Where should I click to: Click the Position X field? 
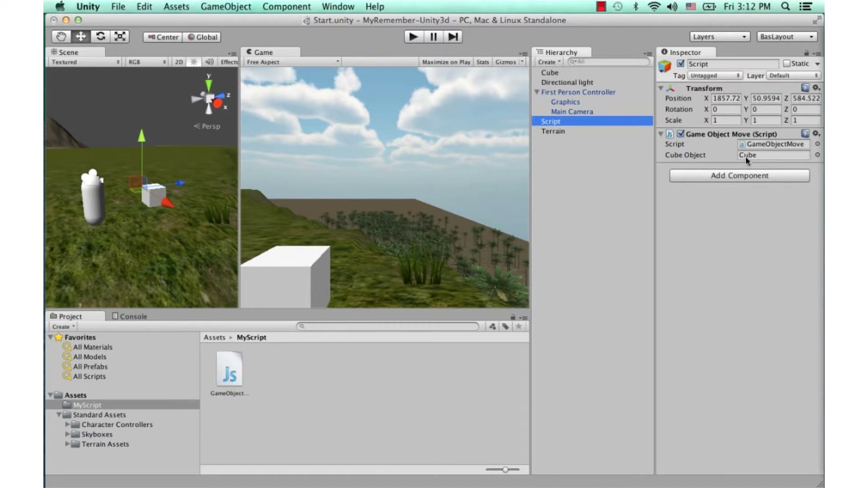pyautogui.click(x=726, y=98)
